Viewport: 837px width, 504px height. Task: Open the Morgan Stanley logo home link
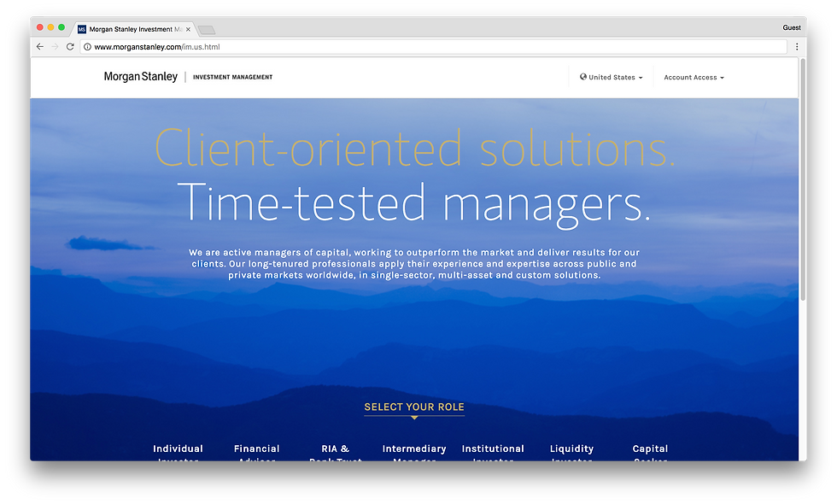140,76
